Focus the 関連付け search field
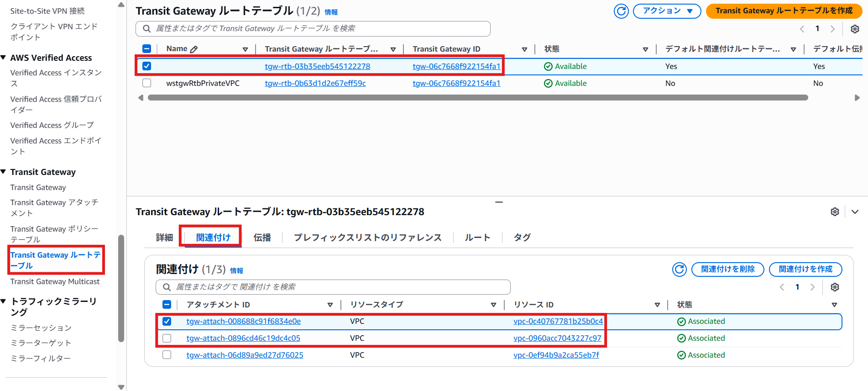This screenshot has width=868, height=391. 333,287
